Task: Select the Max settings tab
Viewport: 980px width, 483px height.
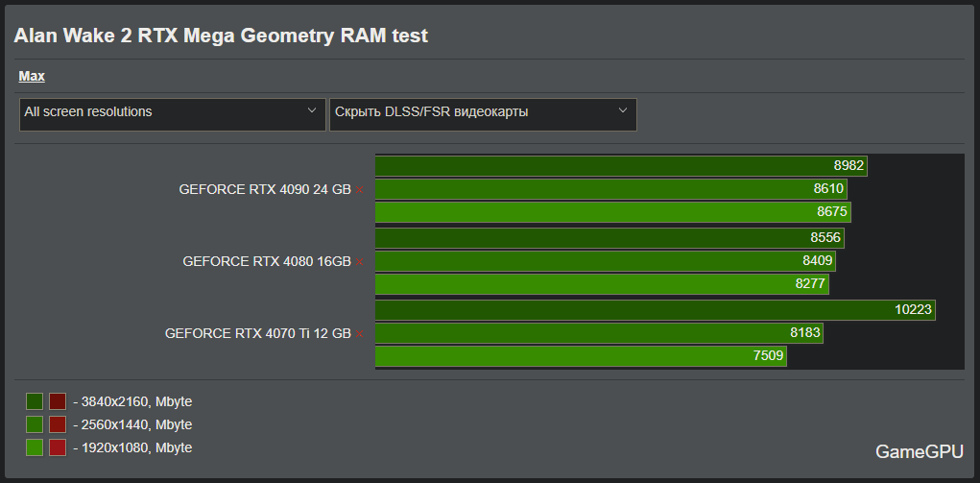Action: (x=32, y=76)
